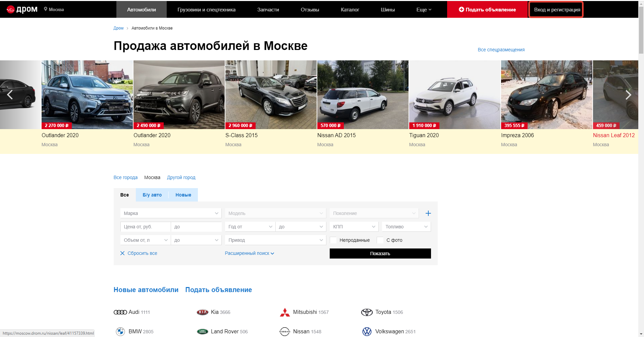This screenshot has height=337, width=644.
Task: Toggle the Непроданные checkbox
Action: (x=333, y=240)
